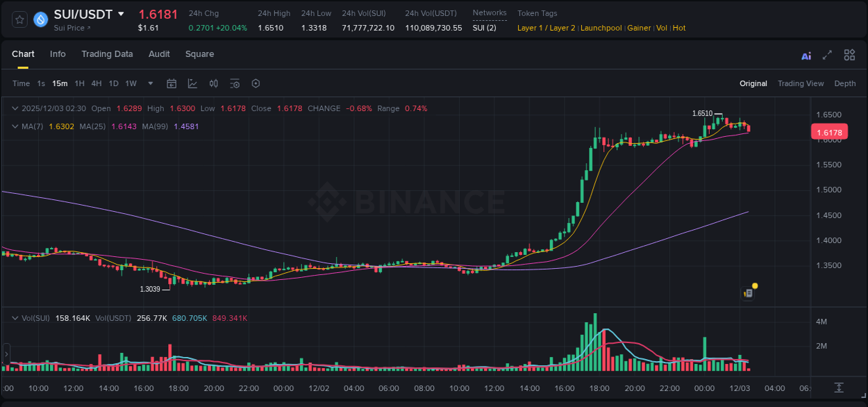This screenshot has width=868, height=407.
Task: Switch the chart to Trading View mode
Action: pyautogui.click(x=801, y=83)
